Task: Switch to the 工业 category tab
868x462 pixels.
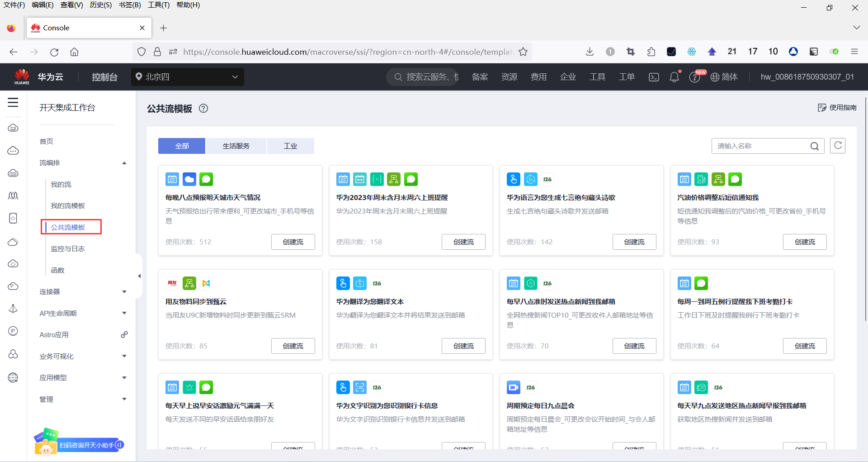Action: coord(290,146)
